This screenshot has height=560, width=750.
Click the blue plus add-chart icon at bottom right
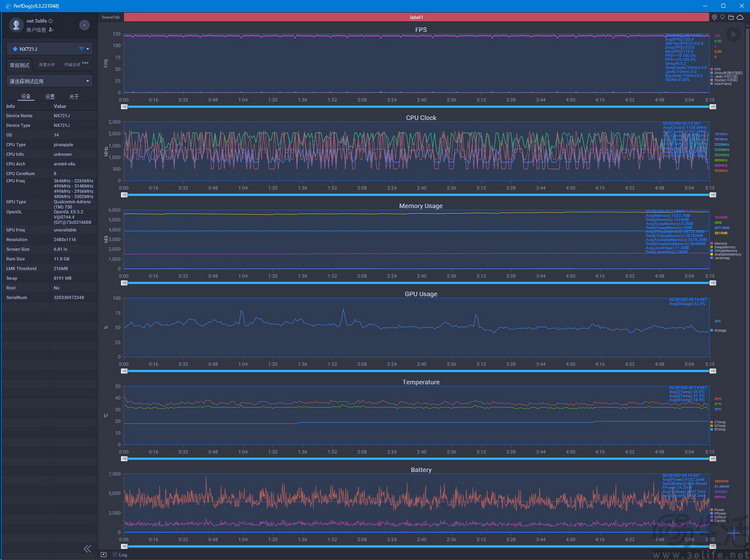point(734,532)
